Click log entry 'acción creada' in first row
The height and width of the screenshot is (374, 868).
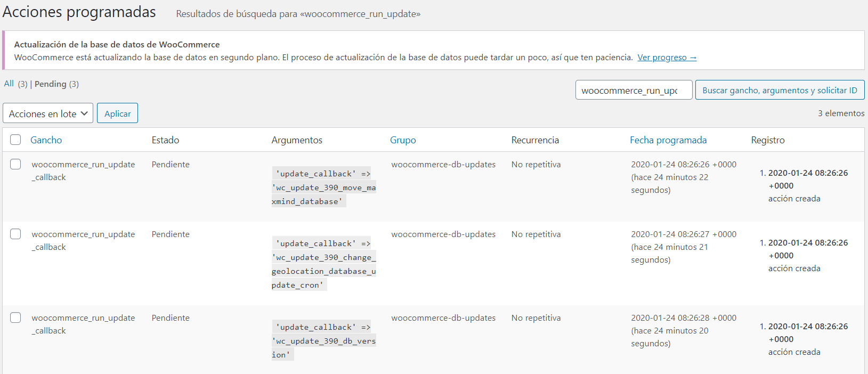pos(794,199)
